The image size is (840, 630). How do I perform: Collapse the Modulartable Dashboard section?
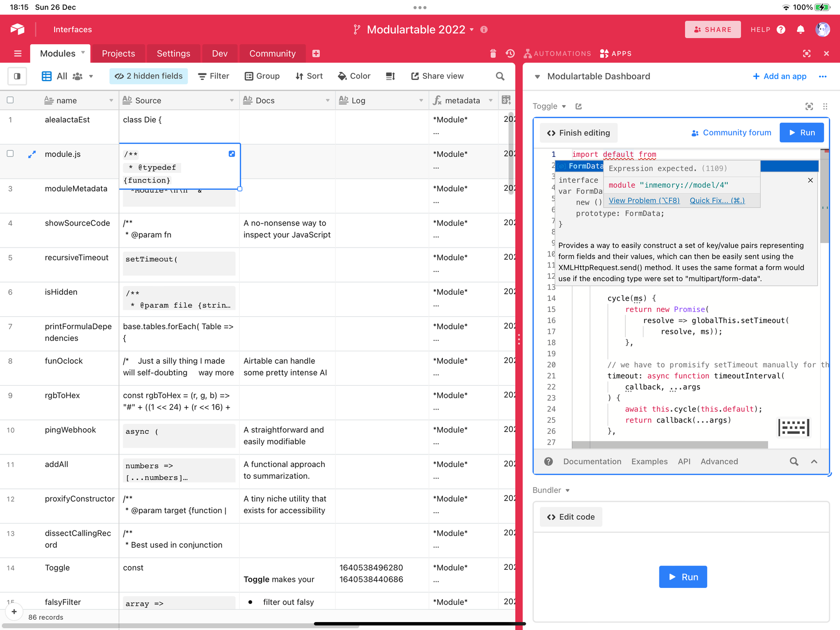[x=537, y=77]
